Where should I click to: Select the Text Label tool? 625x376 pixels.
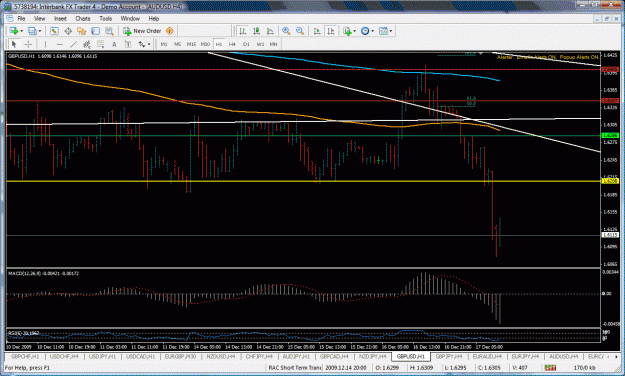coord(128,44)
